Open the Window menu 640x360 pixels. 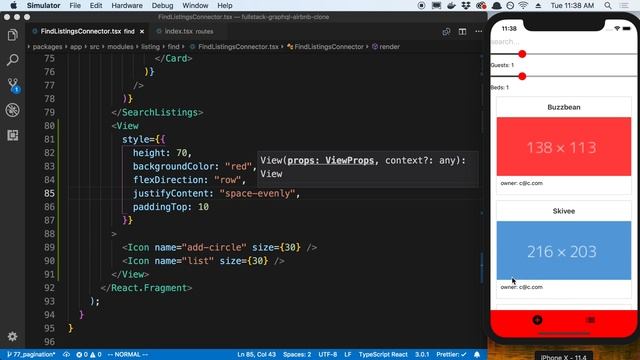click(195, 6)
